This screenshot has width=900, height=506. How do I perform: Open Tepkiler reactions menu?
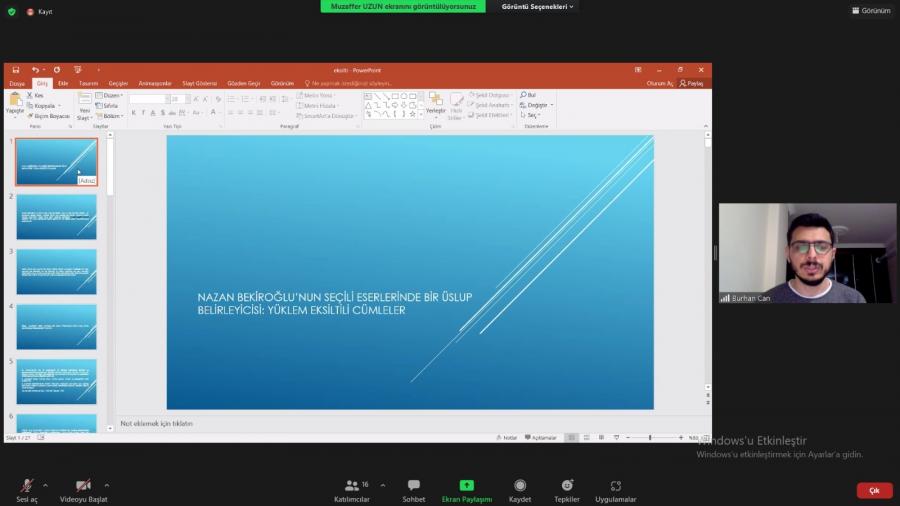[567, 486]
